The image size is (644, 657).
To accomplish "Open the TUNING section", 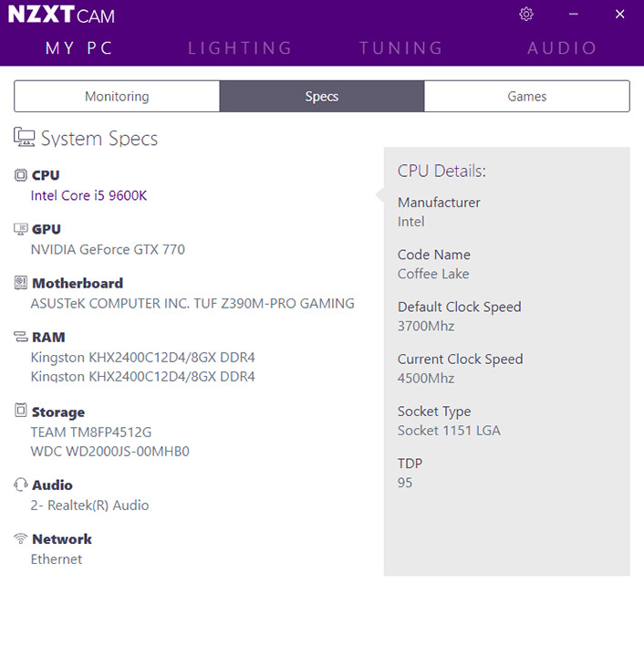I will pyautogui.click(x=400, y=48).
